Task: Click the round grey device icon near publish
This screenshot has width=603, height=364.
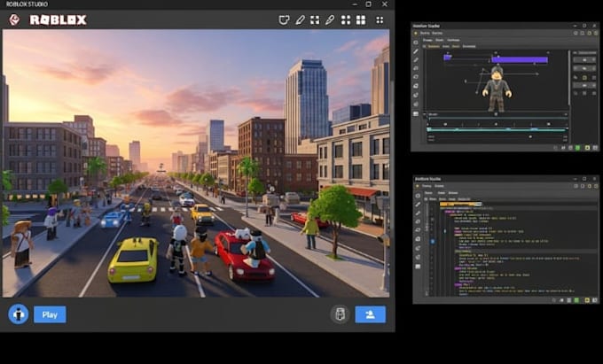Action: click(x=340, y=314)
